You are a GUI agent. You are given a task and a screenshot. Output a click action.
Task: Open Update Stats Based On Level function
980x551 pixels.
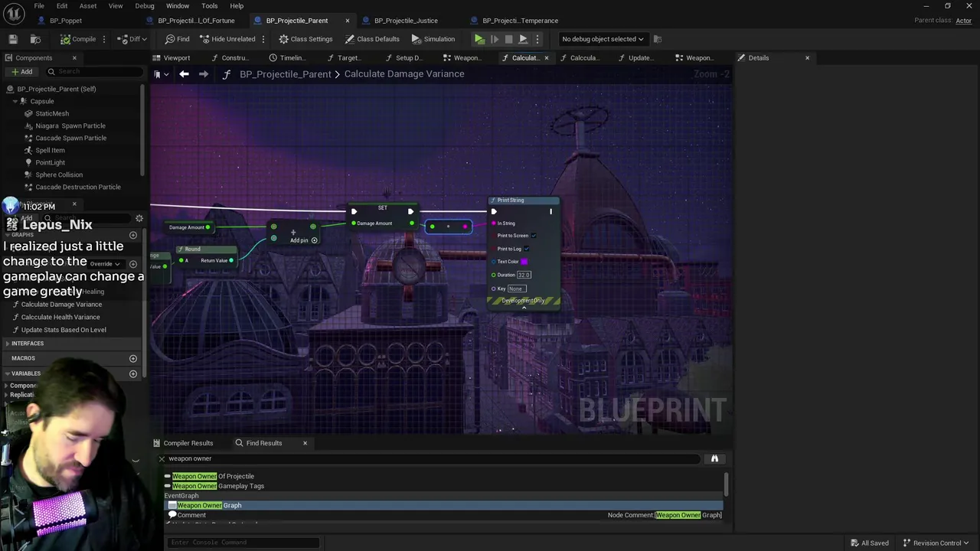pos(64,330)
